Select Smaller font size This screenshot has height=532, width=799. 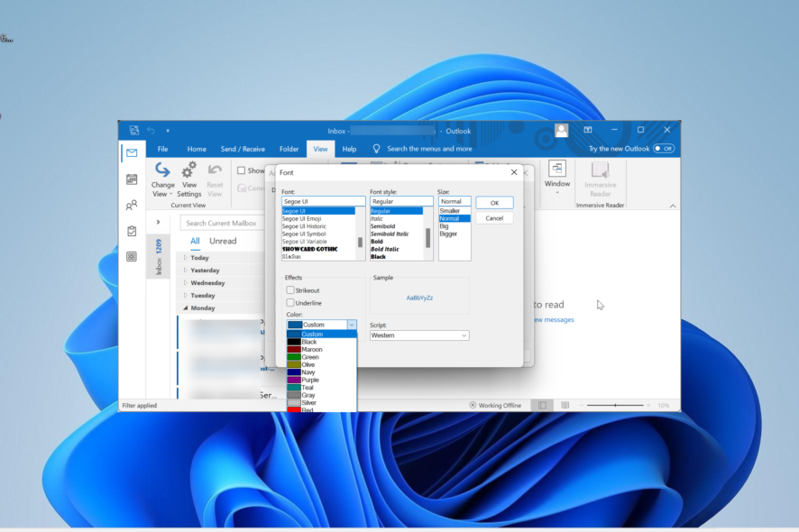[454, 211]
